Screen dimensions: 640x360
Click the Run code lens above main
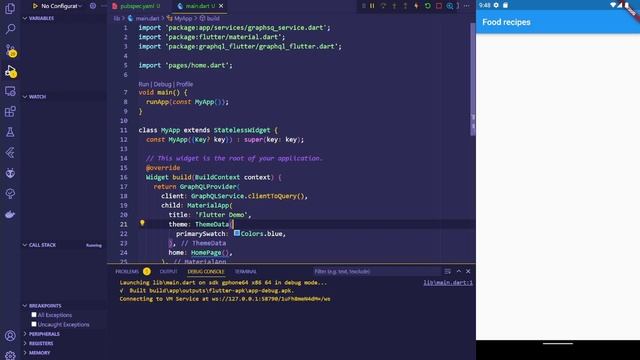tap(144, 84)
